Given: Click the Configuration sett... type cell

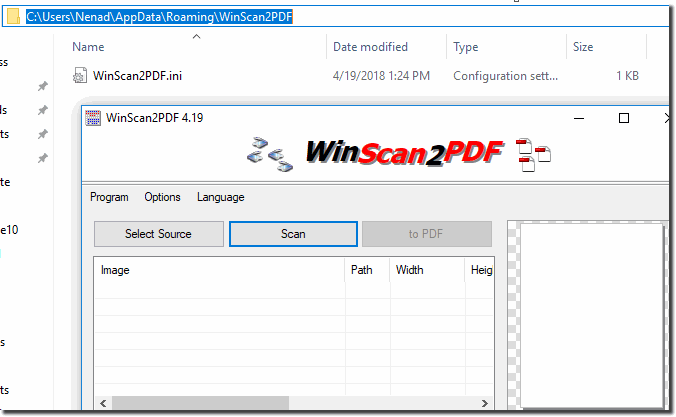Looking at the screenshot, I should point(505,76).
